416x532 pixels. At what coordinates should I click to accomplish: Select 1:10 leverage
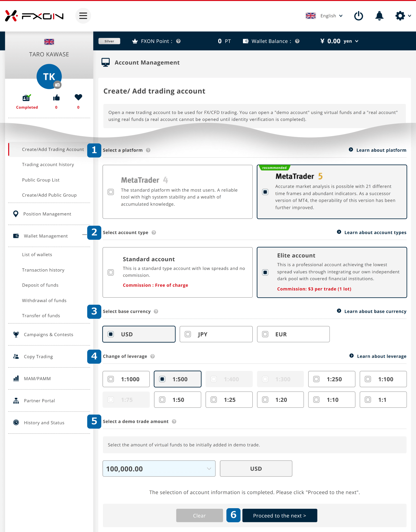[332, 400]
